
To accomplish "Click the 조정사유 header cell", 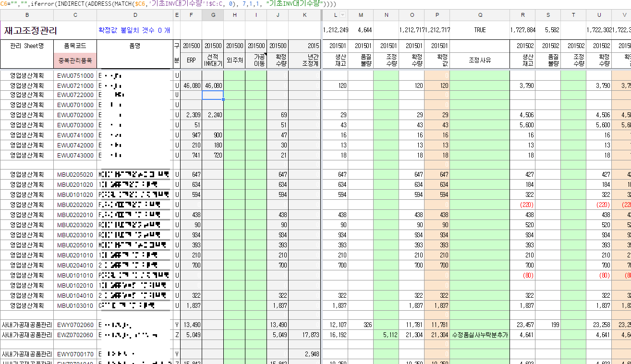I will [x=480, y=61].
